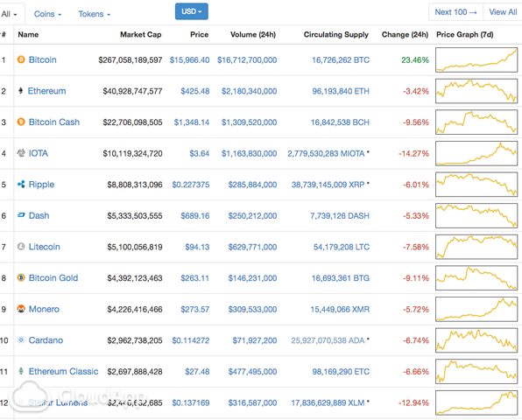522x420 pixels.
Task: Open the Ethereum coin link
Action: point(46,91)
